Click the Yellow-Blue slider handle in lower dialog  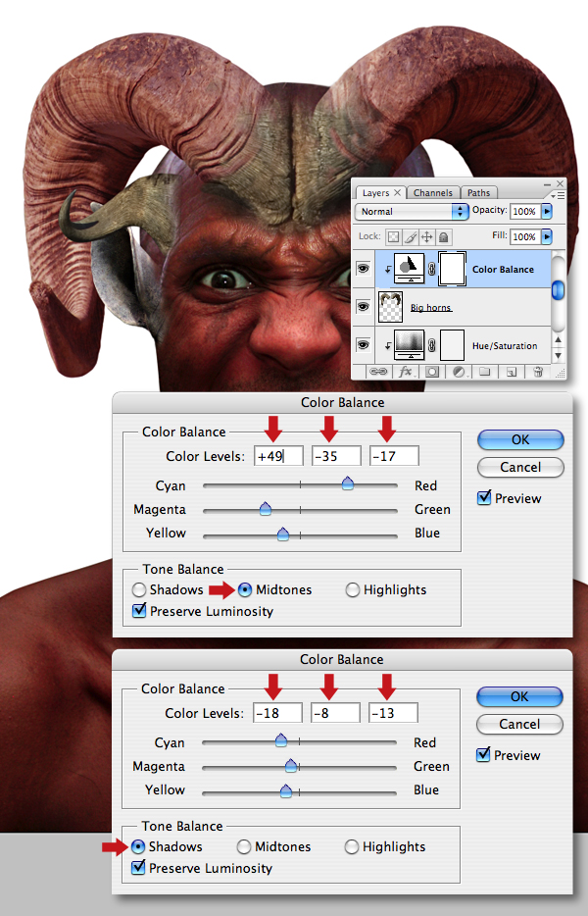point(285,791)
